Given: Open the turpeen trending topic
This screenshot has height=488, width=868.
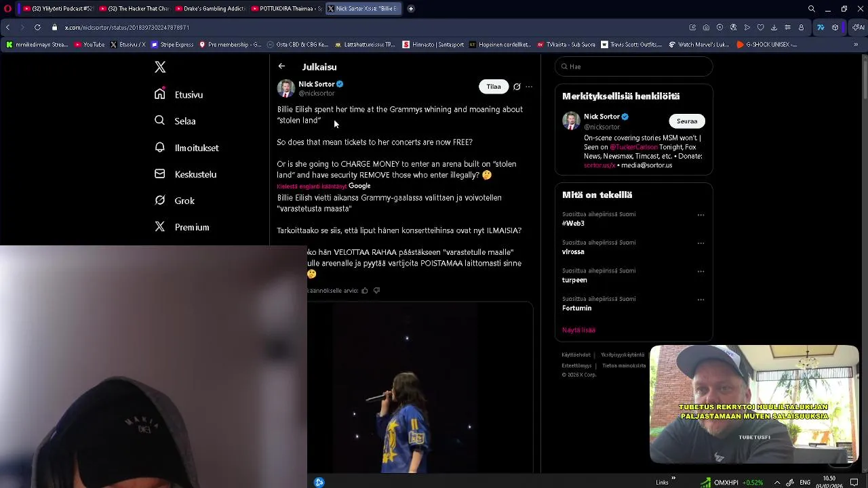Looking at the screenshot, I should tap(574, 280).
